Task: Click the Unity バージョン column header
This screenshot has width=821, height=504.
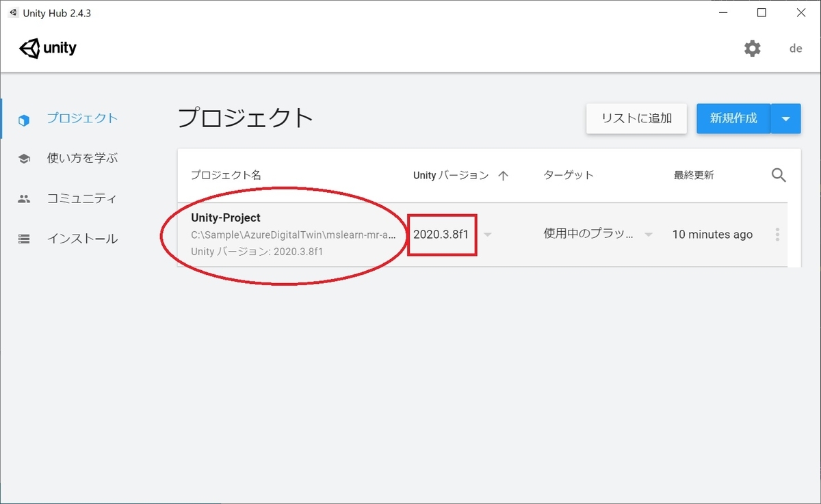Action: (x=451, y=175)
